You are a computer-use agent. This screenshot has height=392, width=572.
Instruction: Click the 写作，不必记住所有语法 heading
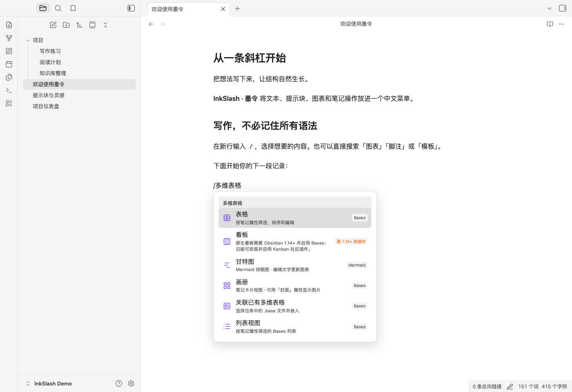pos(265,126)
